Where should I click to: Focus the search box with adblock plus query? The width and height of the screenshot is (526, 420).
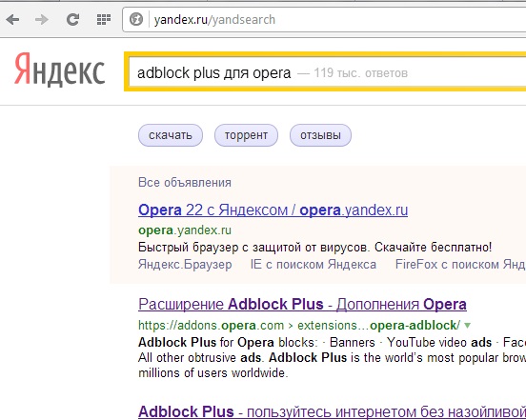coord(327,72)
